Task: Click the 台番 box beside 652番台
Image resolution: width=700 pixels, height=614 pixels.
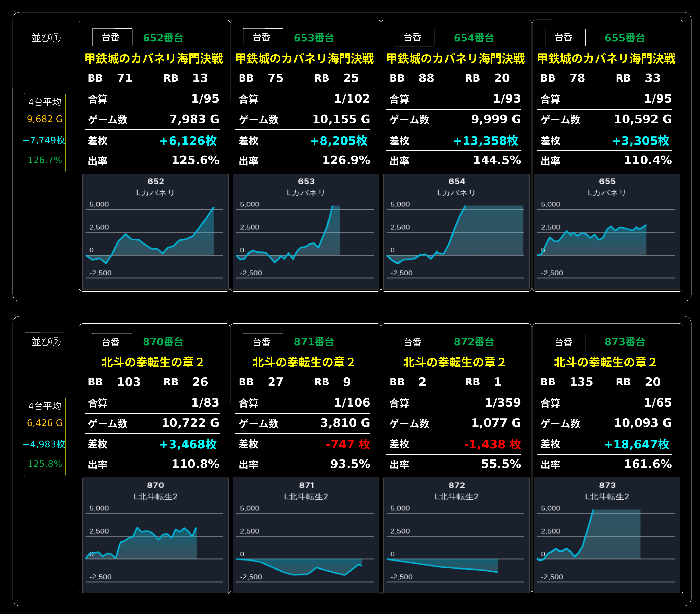Action: click(x=112, y=37)
